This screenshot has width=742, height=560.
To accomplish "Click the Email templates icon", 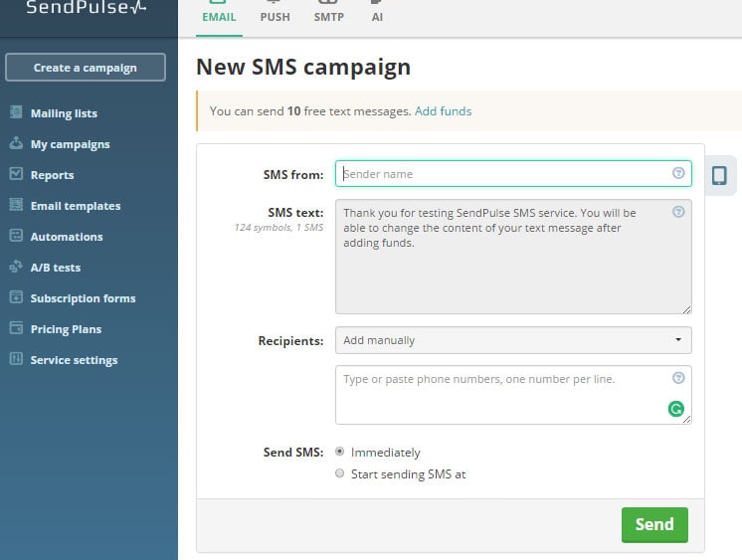I will pyautogui.click(x=16, y=205).
